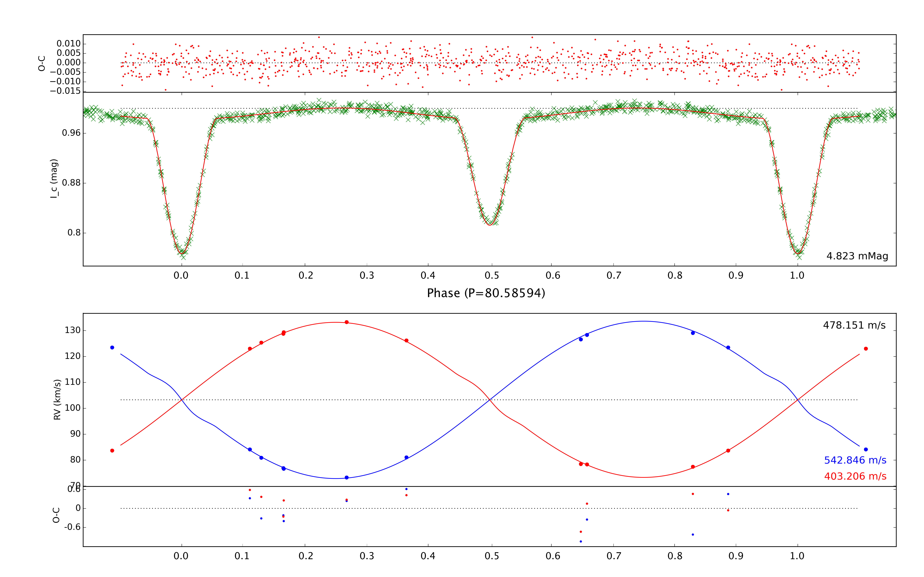Click the I_c (mag) y-axis label
Image resolution: width=924 pixels, height=577 pixels.
coord(54,179)
